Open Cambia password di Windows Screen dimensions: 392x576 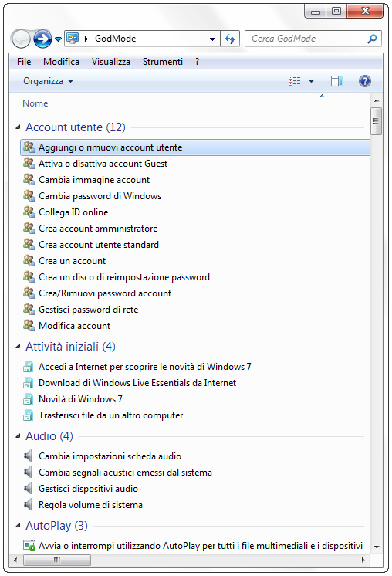click(x=100, y=196)
